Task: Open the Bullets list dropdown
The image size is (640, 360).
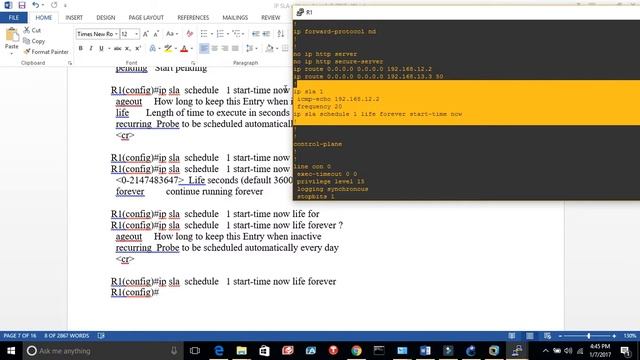Action: [212, 34]
